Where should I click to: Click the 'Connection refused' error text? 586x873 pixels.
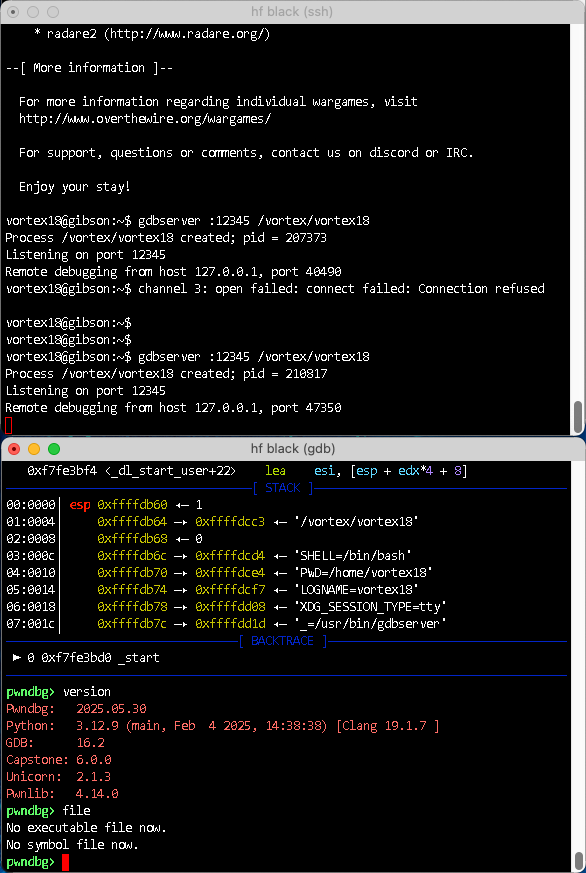click(481, 288)
